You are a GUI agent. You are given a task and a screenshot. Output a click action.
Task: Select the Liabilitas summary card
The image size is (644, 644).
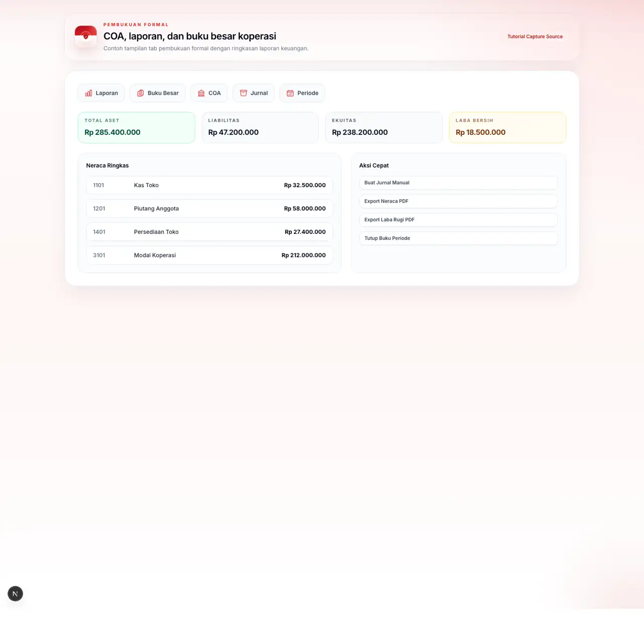point(260,127)
